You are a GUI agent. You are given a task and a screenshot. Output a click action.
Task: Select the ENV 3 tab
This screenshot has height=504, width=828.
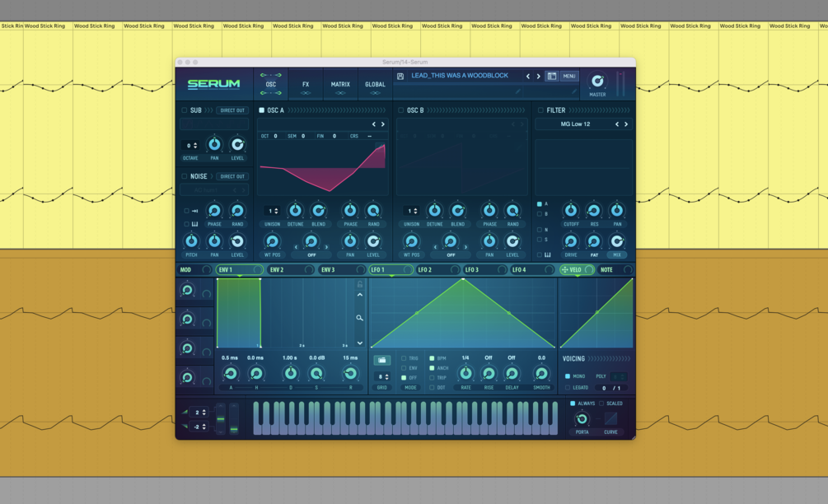[x=342, y=269]
